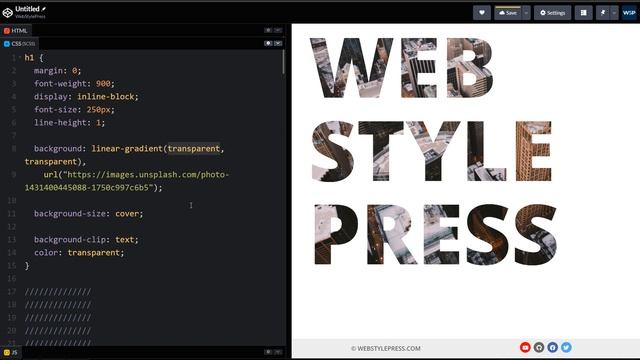Screen dimensions: 640x360
Task: Click the CSS editor vertical scrollbar
Action: [x=283, y=62]
